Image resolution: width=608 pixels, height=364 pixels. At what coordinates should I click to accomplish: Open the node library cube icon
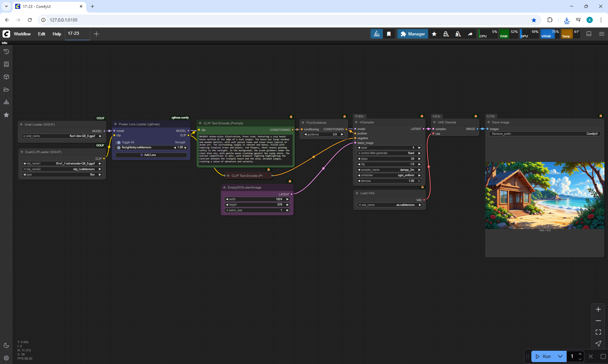click(6, 77)
